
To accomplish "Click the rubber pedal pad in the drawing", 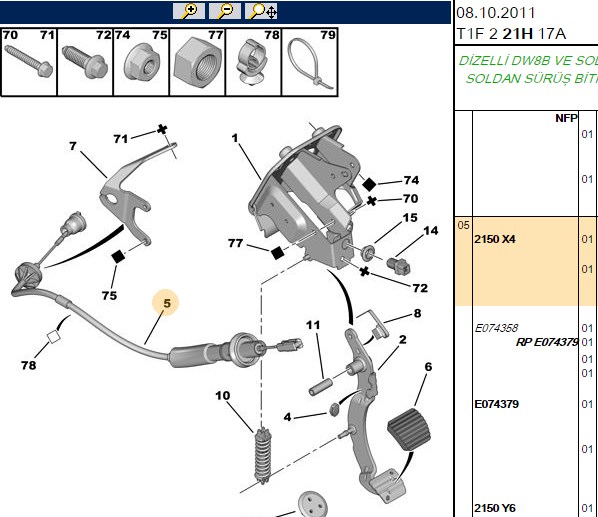I will click(409, 429).
